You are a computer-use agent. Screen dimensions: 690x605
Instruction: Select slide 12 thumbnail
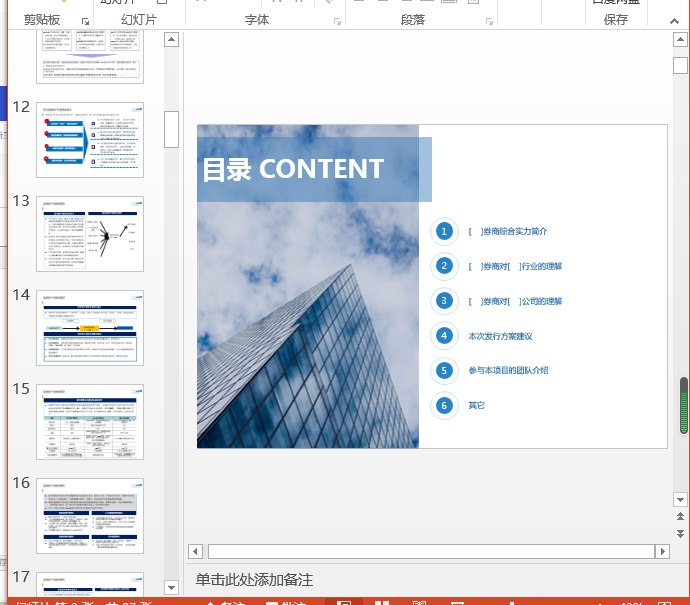tap(90, 140)
